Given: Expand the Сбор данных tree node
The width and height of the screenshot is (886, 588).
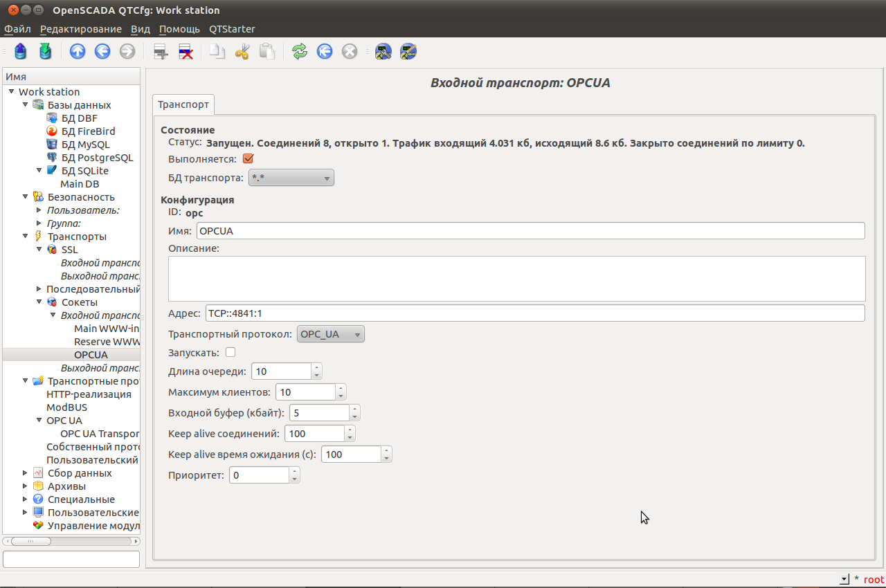Looking at the screenshot, I should 26,473.
